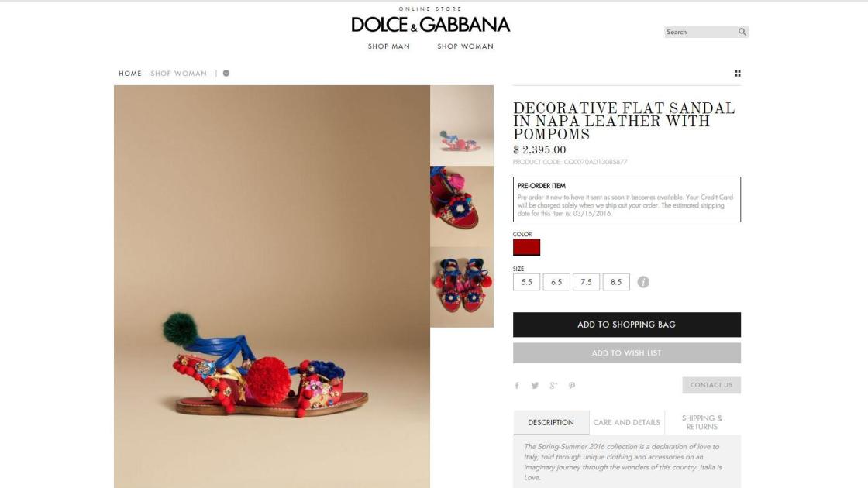Pin product on Pinterest

click(x=572, y=386)
